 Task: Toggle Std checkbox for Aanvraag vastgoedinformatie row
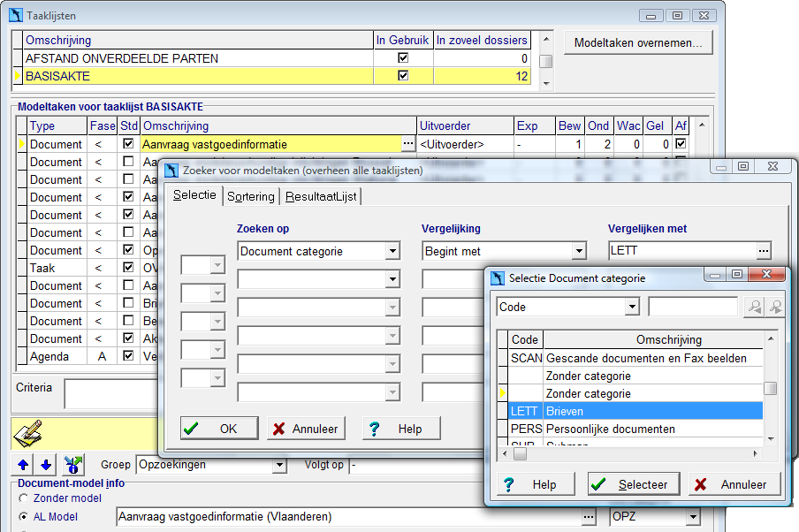click(x=128, y=144)
